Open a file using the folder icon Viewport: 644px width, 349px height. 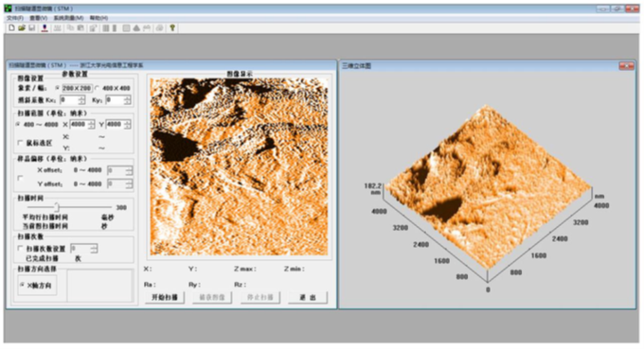click(22, 27)
